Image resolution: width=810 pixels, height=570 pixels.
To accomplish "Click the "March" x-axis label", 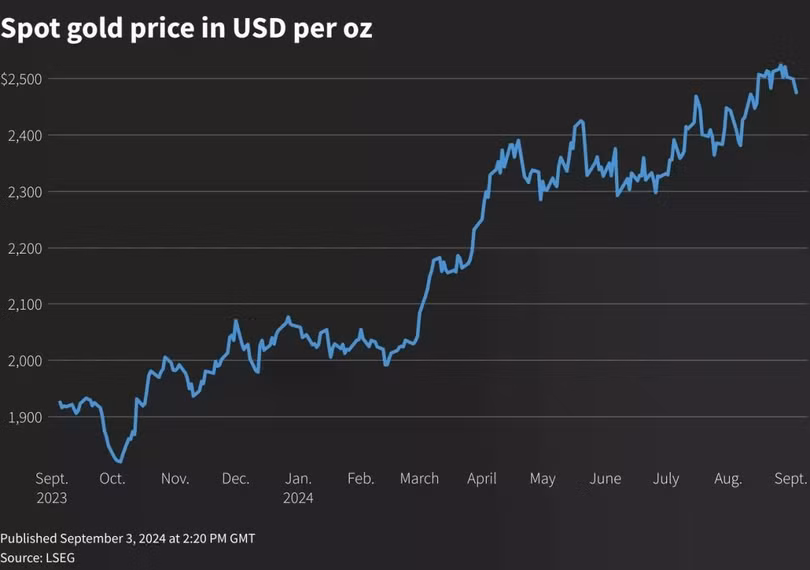I will click(419, 479).
